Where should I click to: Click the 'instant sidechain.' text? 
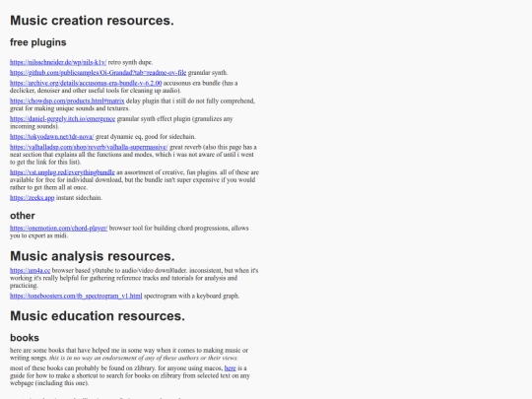pyautogui.click(x=79, y=197)
